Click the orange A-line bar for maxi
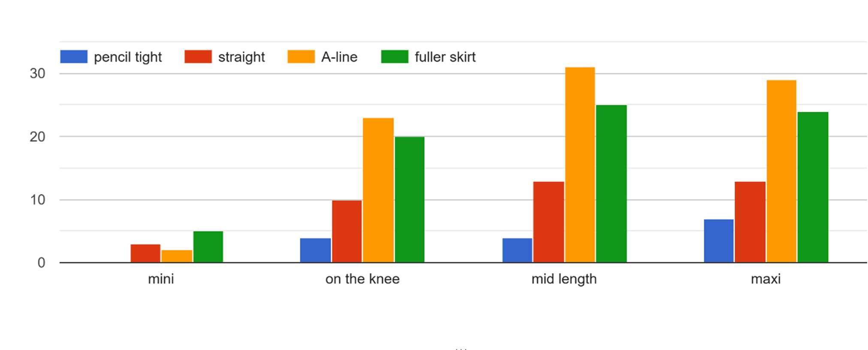This screenshot has width=868, height=350. 781,171
